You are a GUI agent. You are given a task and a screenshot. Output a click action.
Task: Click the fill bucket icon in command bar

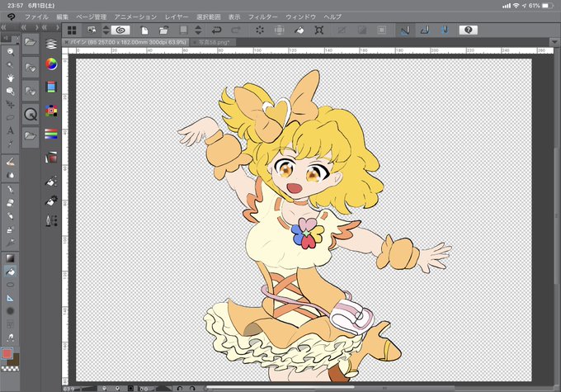pos(299,31)
